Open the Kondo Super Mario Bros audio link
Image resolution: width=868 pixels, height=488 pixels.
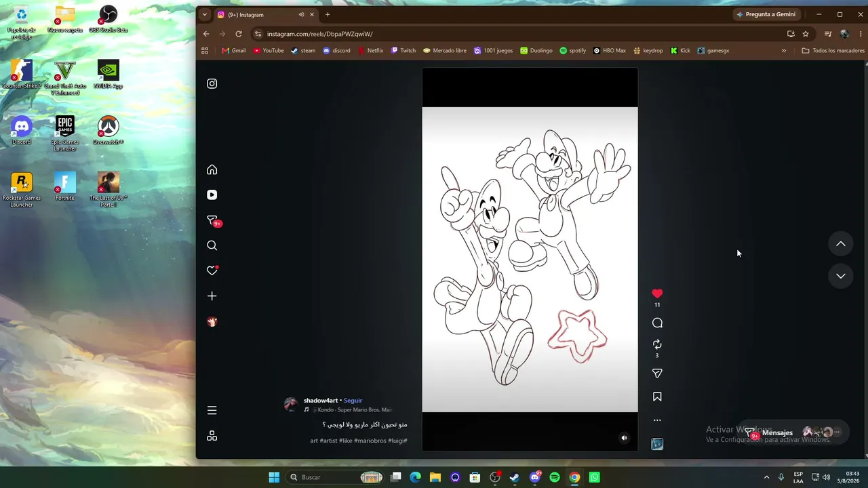[352, 410]
